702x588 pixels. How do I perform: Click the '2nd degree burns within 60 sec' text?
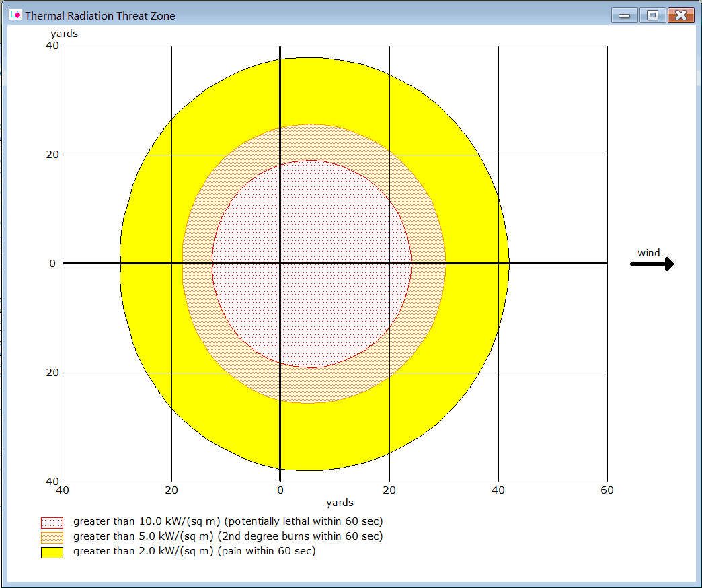coord(300,536)
